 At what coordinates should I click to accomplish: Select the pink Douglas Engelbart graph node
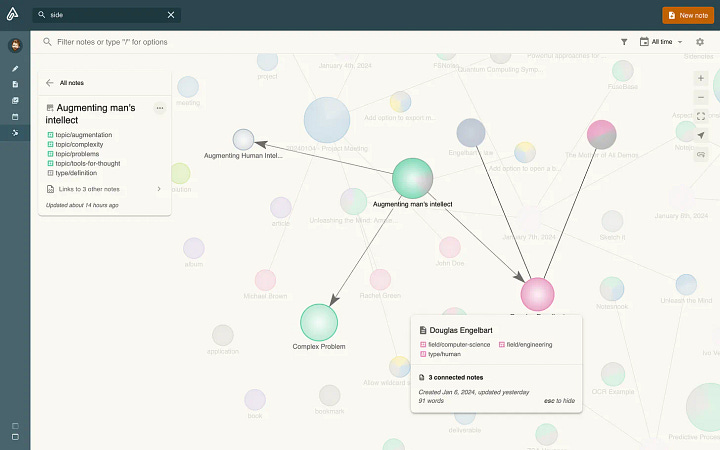coord(537,294)
